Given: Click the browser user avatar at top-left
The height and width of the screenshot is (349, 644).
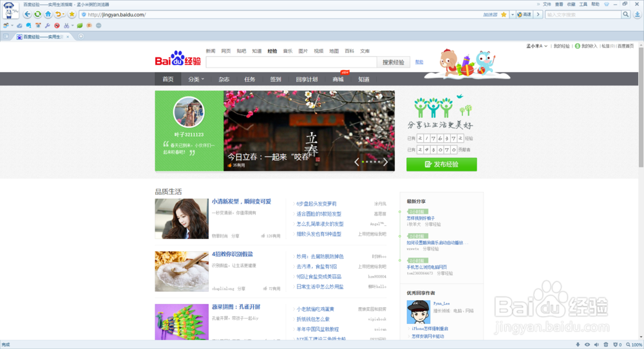Looking at the screenshot, I should 10,10.
